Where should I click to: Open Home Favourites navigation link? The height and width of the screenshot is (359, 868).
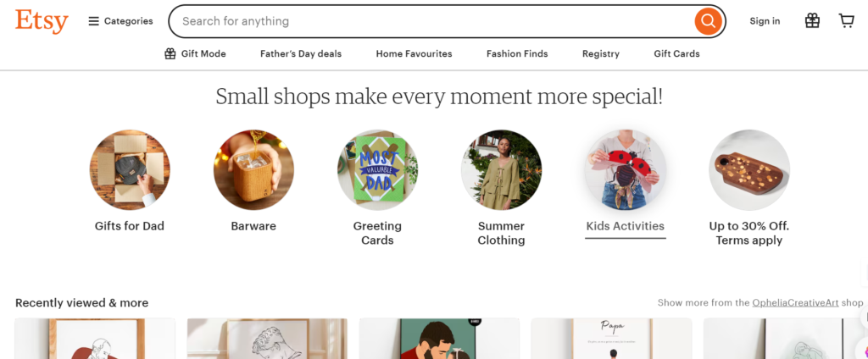click(414, 53)
